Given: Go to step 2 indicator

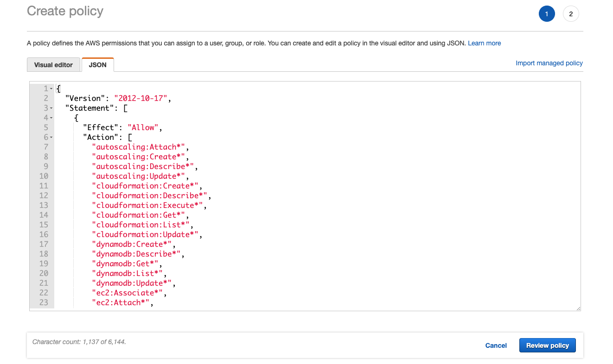Looking at the screenshot, I should pyautogui.click(x=571, y=14).
